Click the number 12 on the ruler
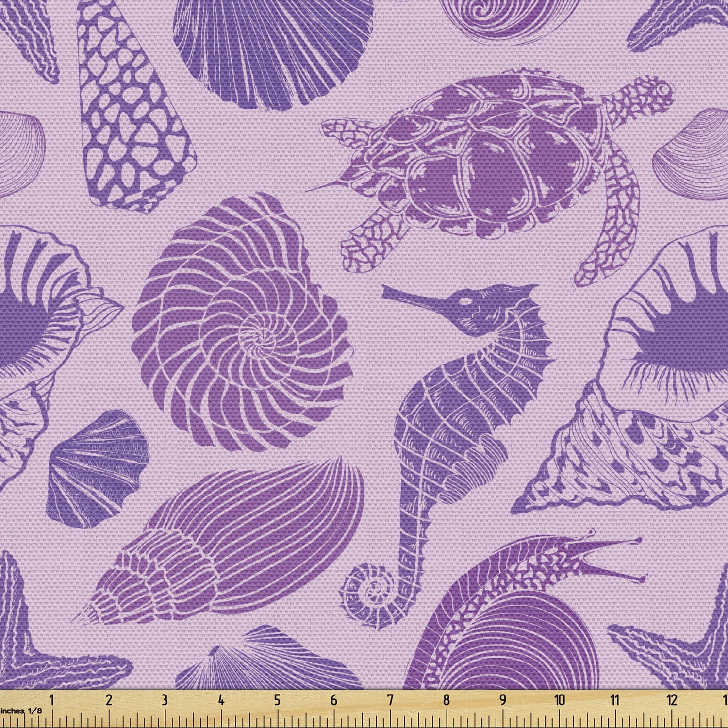Image resolution: width=728 pixels, height=728 pixels. point(672,700)
